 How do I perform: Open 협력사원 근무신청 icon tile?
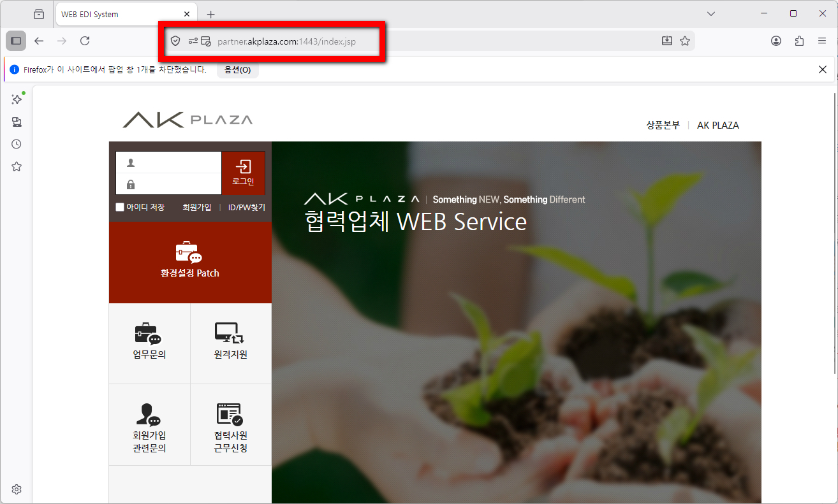coord(230,426)
